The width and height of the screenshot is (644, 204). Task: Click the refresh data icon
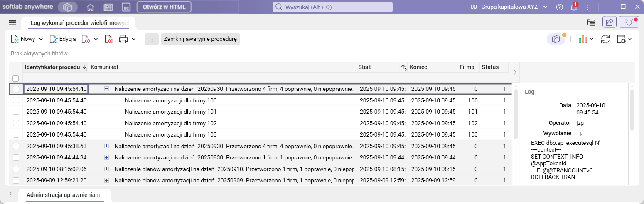[605, 39]
